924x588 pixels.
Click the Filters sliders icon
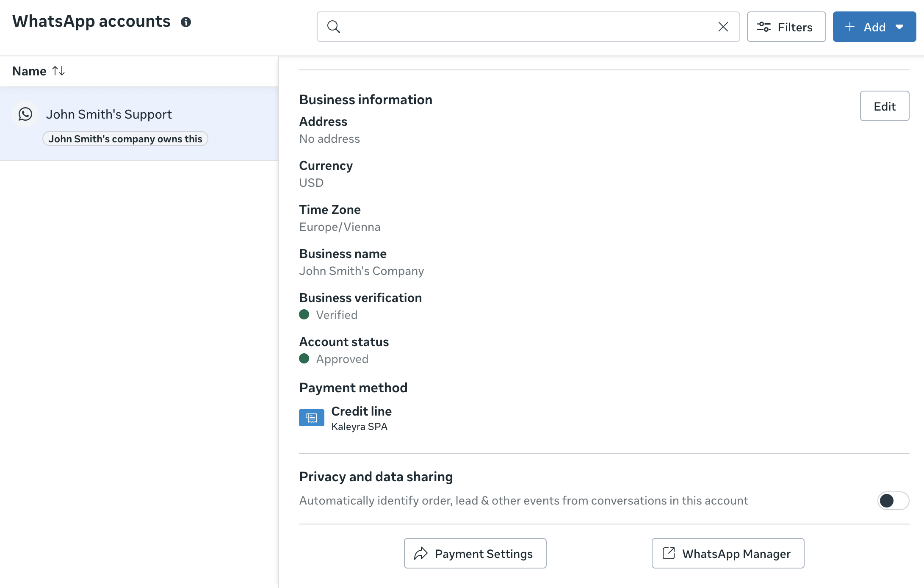pyautogui.click(x=764, y=27)
